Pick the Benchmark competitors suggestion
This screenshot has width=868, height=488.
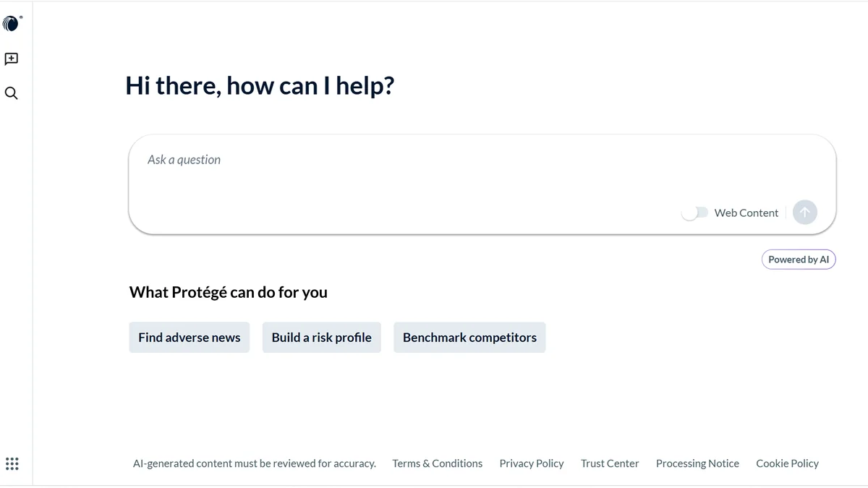pos(469,338)
